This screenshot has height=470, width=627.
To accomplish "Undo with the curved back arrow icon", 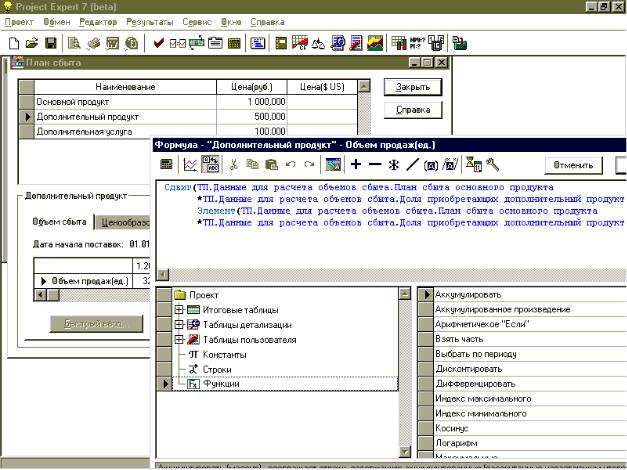I will point(291,164).
